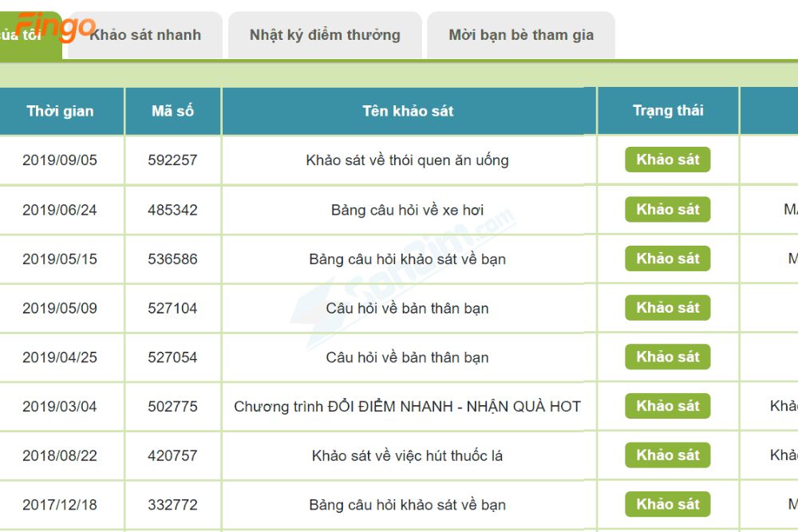This screenshot has height=532, width=798.
Task: Click survey code 527054
Action: [172, 357]
